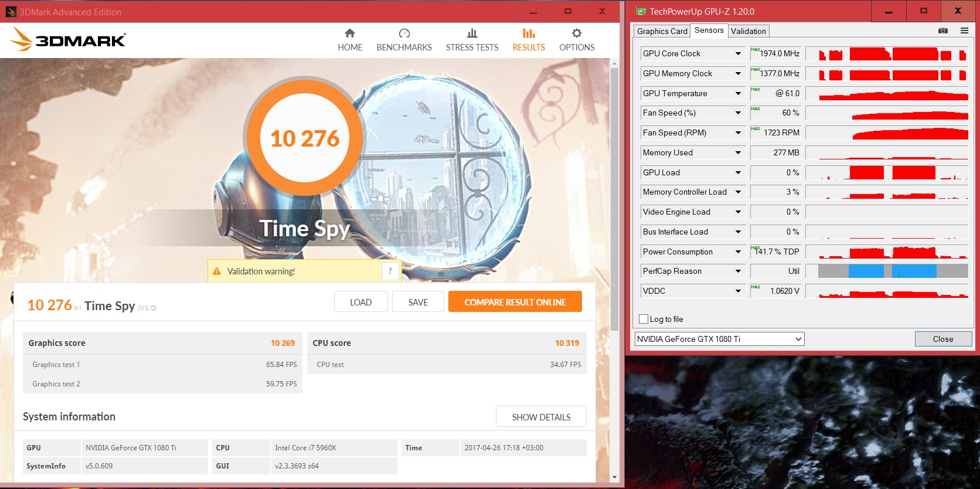Click the CPU test row
The image size is (980, 489).
447,364
